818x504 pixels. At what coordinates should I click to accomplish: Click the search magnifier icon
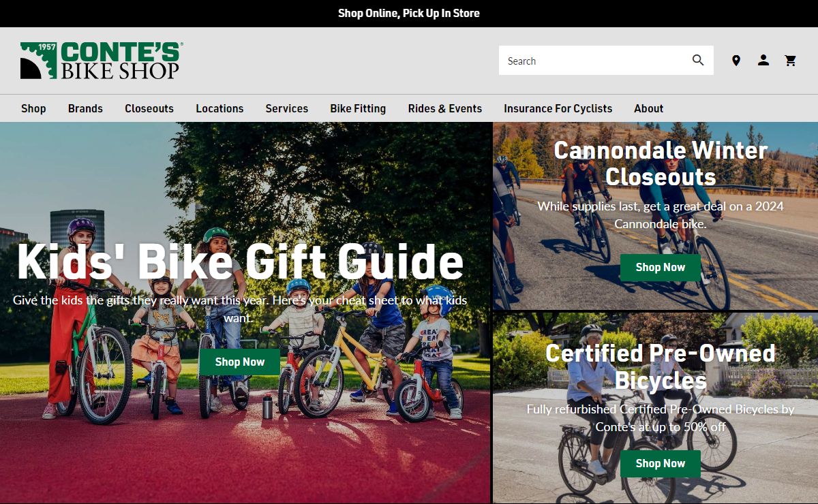click(698, 60)
